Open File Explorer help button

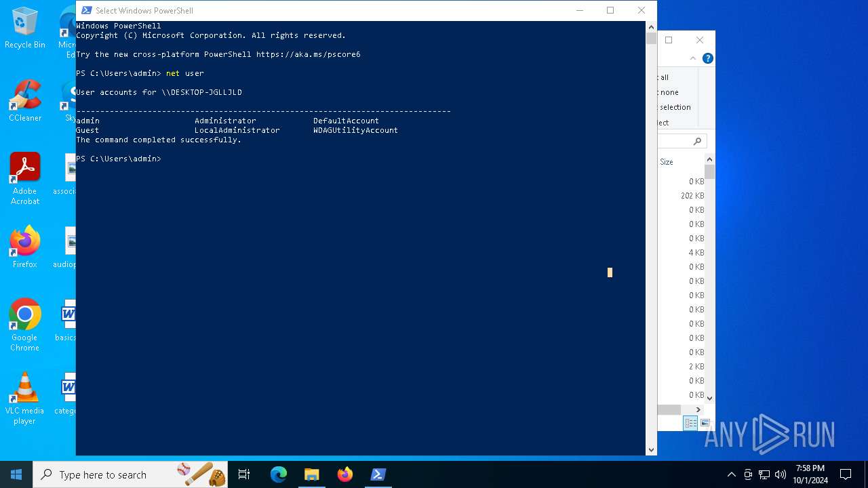(x=707, y=58)
